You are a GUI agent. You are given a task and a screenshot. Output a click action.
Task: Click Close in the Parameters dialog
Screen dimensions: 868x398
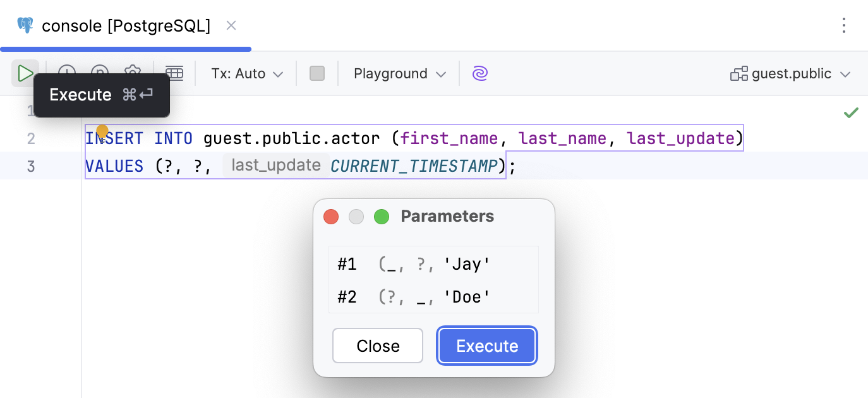point(377,346)
